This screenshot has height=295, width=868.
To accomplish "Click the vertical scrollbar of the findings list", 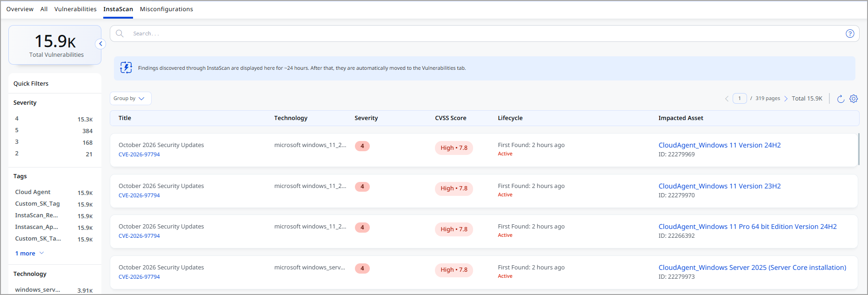I will 859,149.
